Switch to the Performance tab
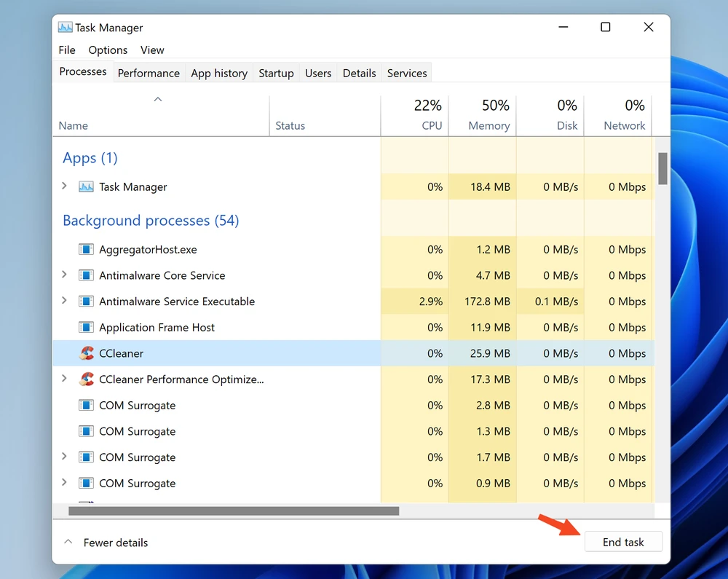Screen dimensions: 728x579 pyautogui.click(x=149, y=73)
